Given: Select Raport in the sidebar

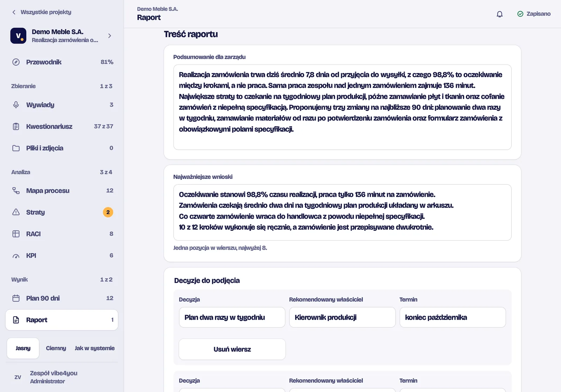Looking at the screenshot, I should pyautogui.click(x=62, y=320).
